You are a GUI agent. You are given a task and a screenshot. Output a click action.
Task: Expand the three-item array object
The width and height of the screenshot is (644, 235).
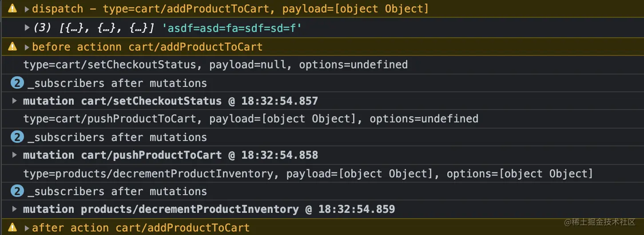pyautogui.click(x=27, y=28)
